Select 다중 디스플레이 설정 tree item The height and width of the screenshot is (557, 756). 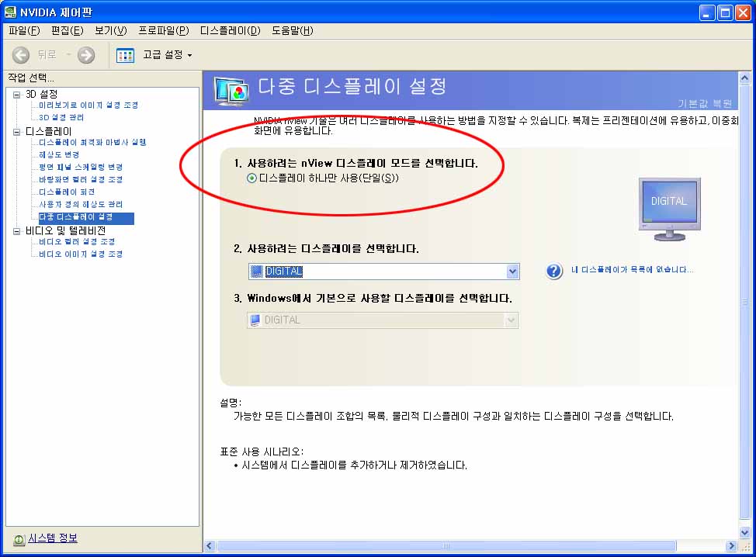coord(86,218)
